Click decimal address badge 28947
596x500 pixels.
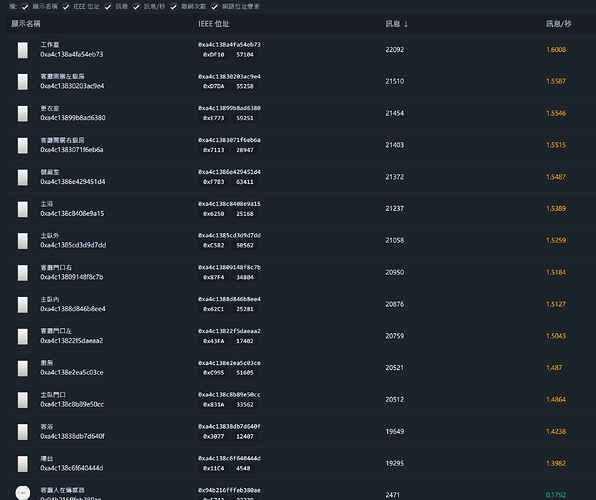tap(245, 150)
